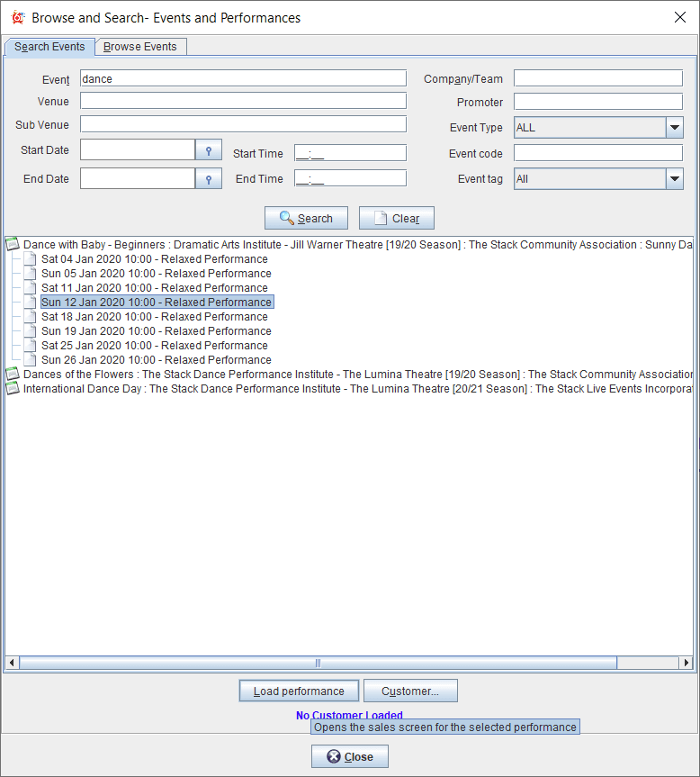Click the app logo in the title bar
This screenshot has height=777, width=700.
(x=17, y=18)
